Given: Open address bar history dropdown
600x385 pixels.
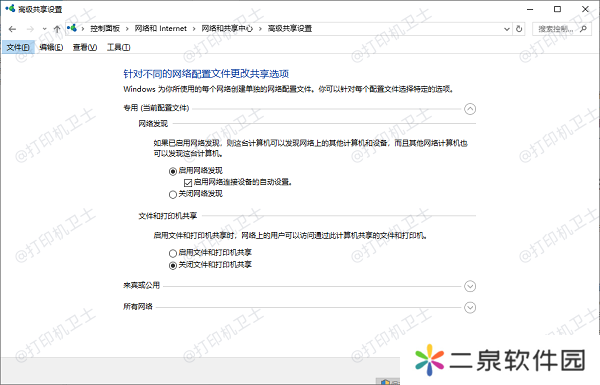Looking at the screenshot, I should 507,29.
